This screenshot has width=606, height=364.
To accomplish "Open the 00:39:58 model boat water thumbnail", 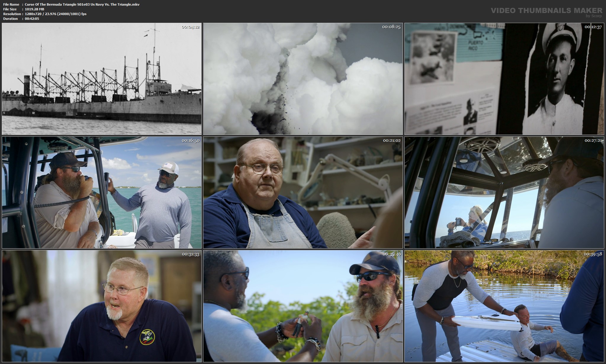I will click(504, 306).
